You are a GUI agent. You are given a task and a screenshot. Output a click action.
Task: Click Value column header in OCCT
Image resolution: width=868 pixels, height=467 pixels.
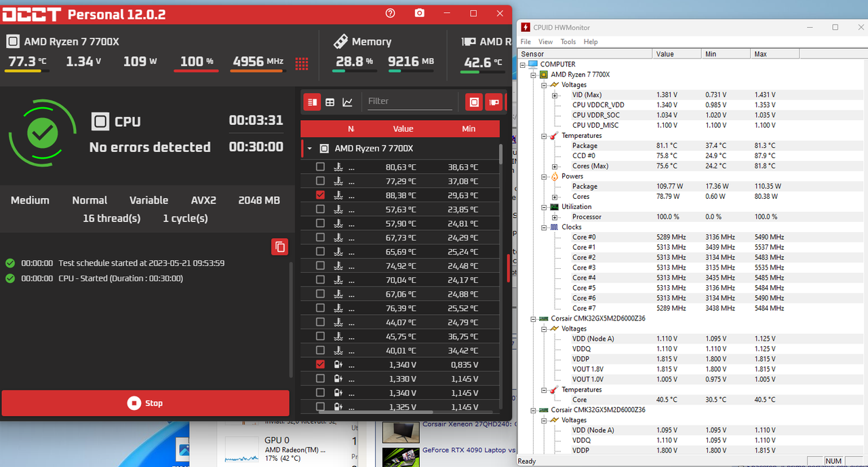pos(403,129)
